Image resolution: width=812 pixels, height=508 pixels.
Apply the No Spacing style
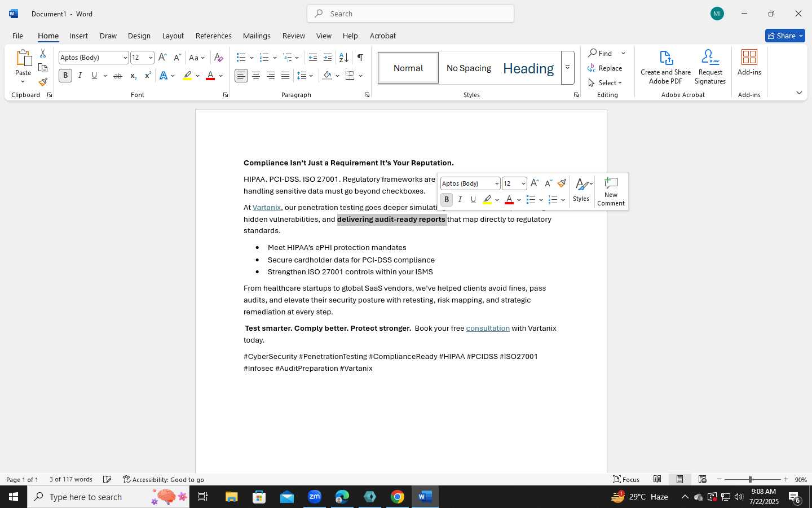pos(469,68)
